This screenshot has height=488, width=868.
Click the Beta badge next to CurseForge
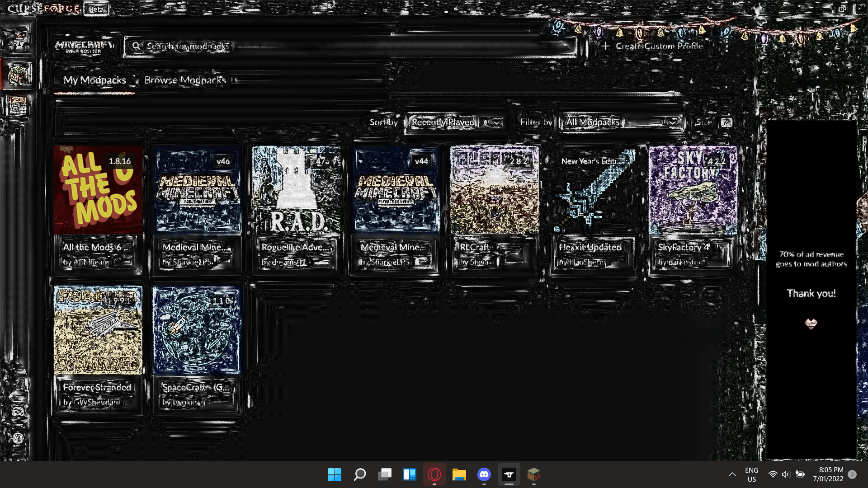click(x=96, y=9)
